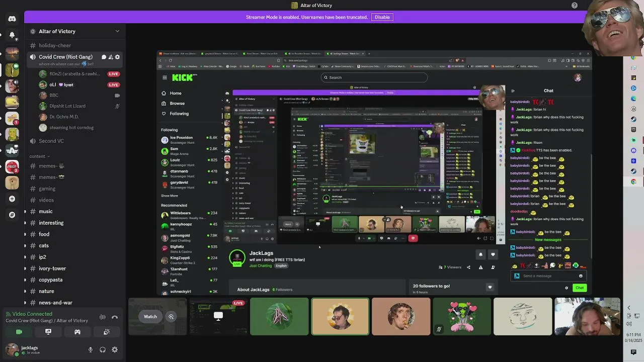Expand the food channel threads

point(25,234)
